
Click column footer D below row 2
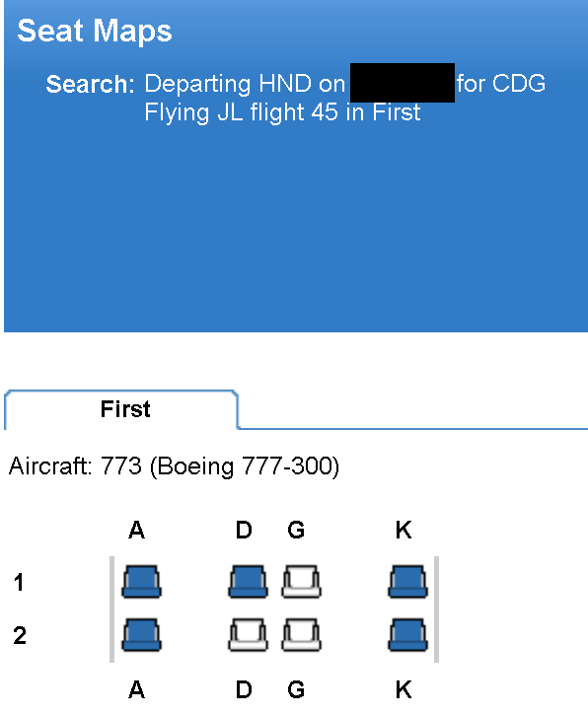244,689
